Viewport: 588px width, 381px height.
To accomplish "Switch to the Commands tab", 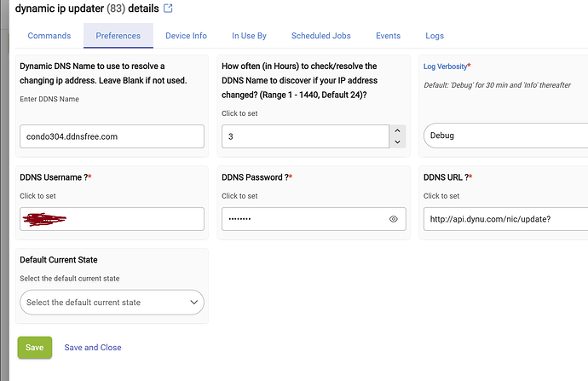I will pyautogui.click(x=49, y=36).
